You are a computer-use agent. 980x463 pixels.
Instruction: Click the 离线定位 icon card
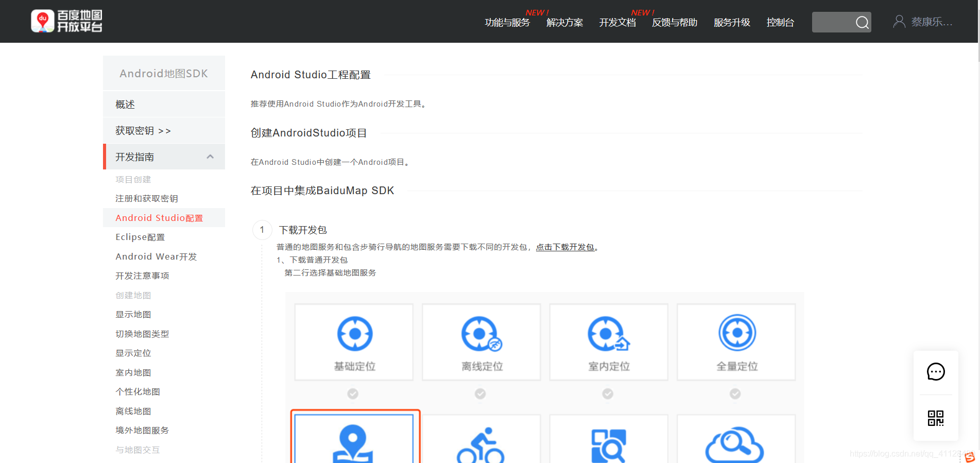pyautogui.click(x=482, y=342)
